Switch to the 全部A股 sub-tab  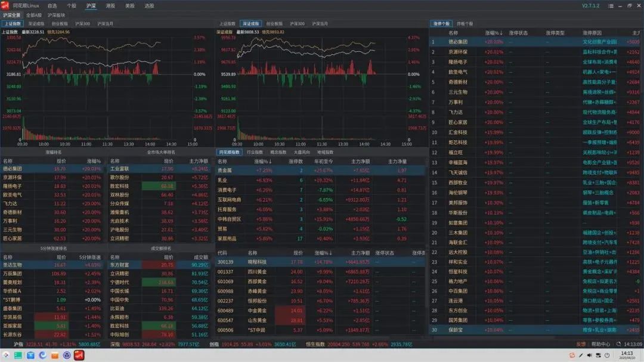(34, 15)
